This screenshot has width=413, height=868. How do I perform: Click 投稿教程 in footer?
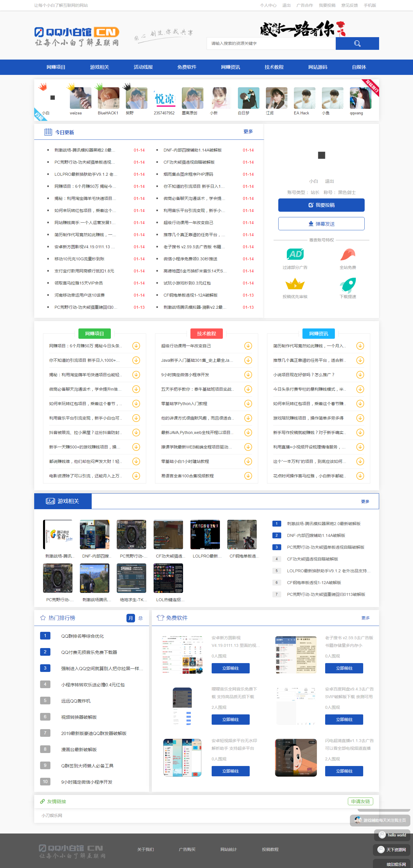pos(270,849)
